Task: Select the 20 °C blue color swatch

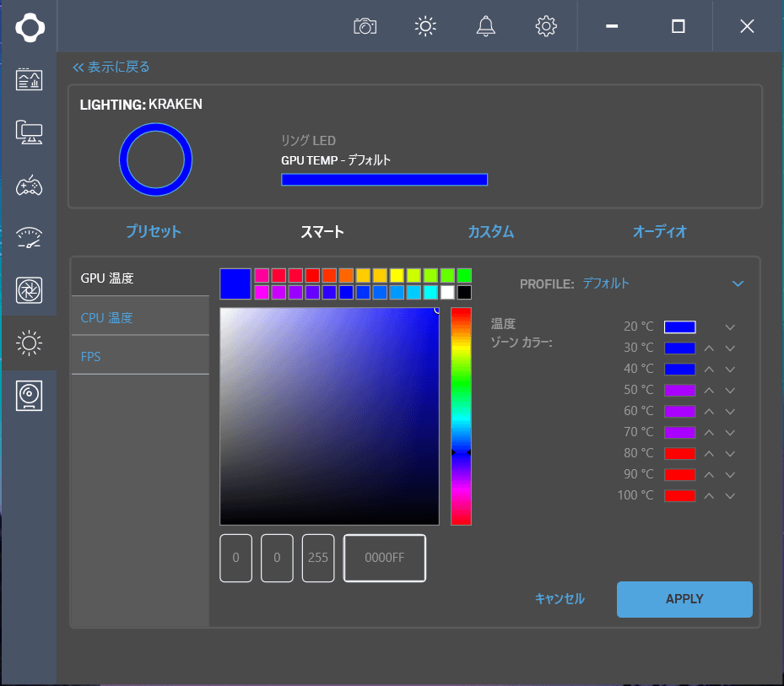Action: click(x=679, y=327)
